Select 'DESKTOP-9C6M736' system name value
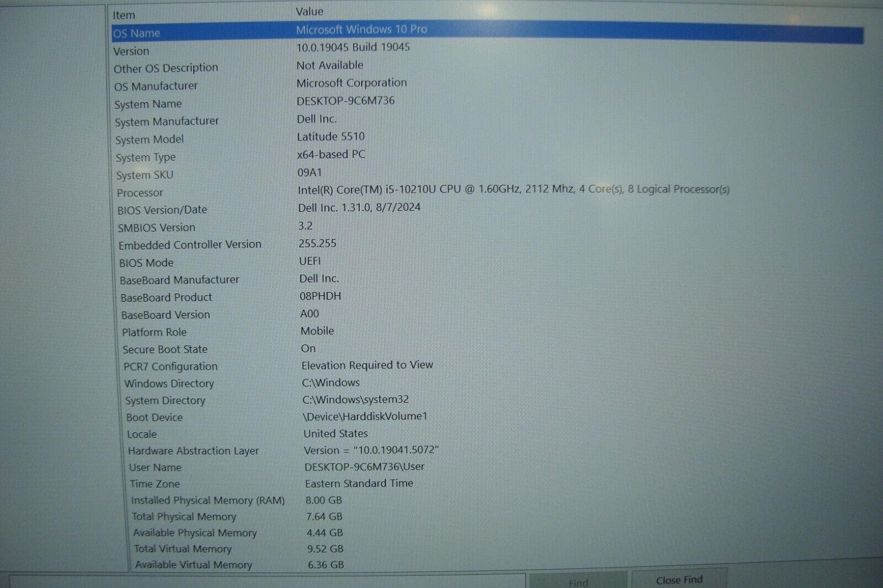Image resolution: width=883 pixels, height=588 pixels. pyautogui.click(x=345, y=101)
